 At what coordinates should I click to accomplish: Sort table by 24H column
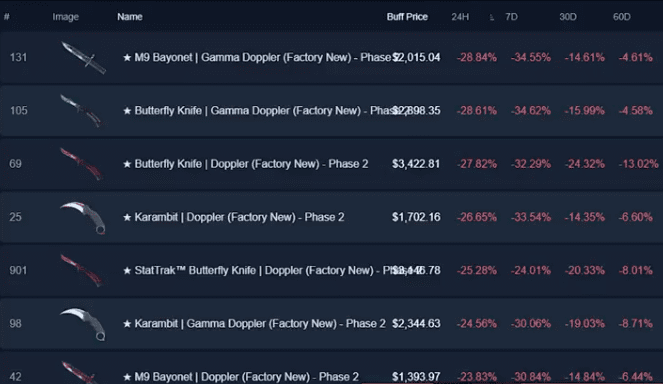(460, 17)
